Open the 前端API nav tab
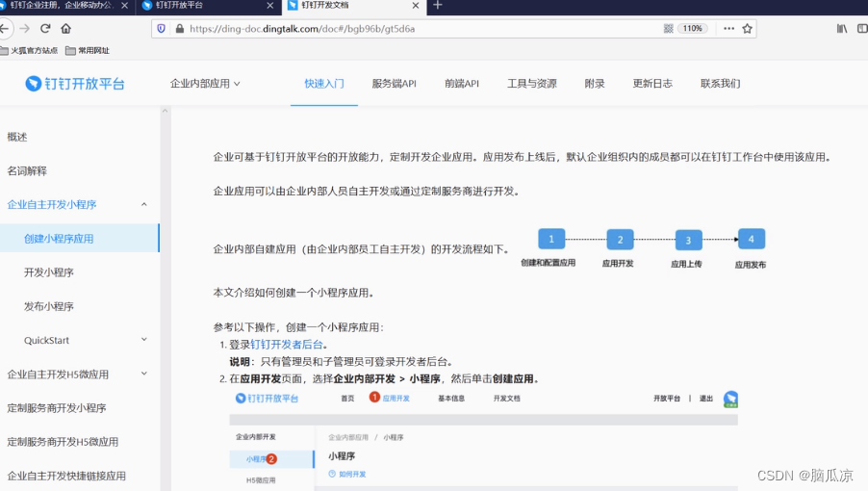 coord(462,84)
